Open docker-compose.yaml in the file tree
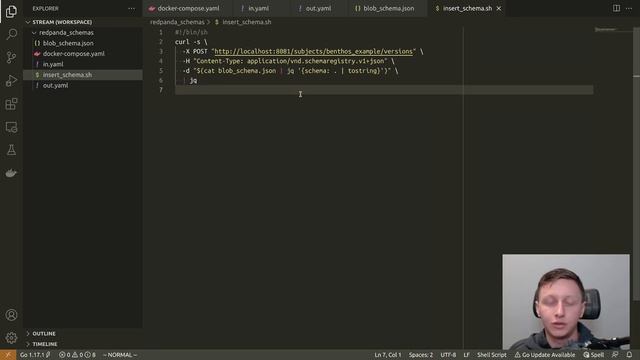The image size is (640, 360). click(x=73, y=53)
